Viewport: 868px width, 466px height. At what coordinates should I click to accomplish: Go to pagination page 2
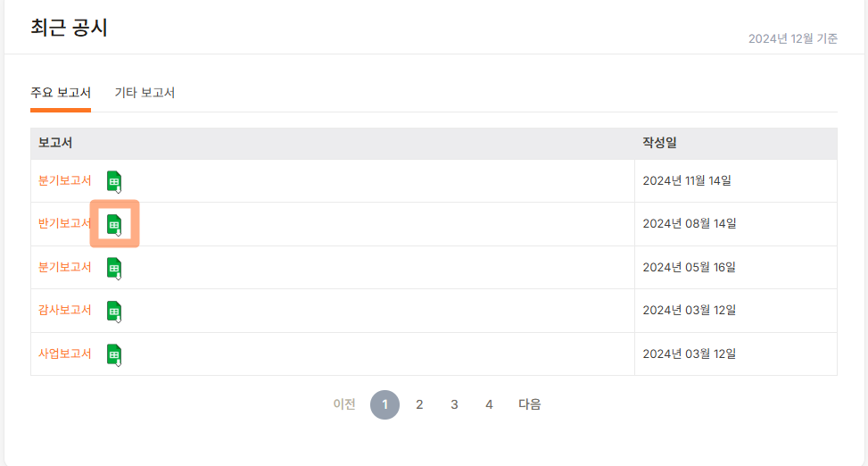pyautogui.click(x=419, y=405)
